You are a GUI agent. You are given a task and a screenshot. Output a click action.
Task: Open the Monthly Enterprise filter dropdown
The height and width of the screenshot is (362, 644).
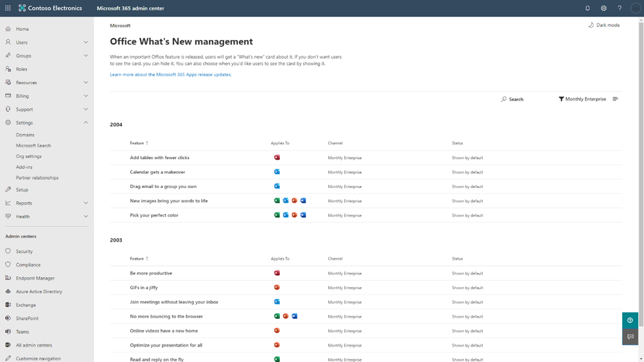coord(582,99)
